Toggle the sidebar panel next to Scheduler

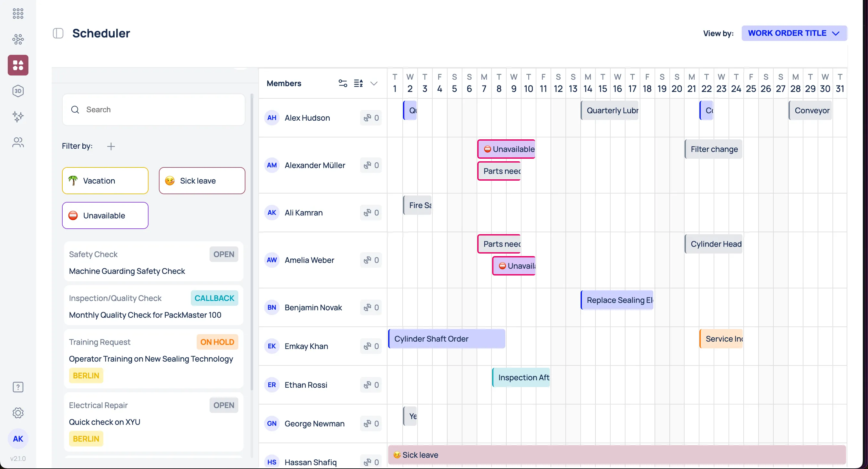(x=58, y=33)
